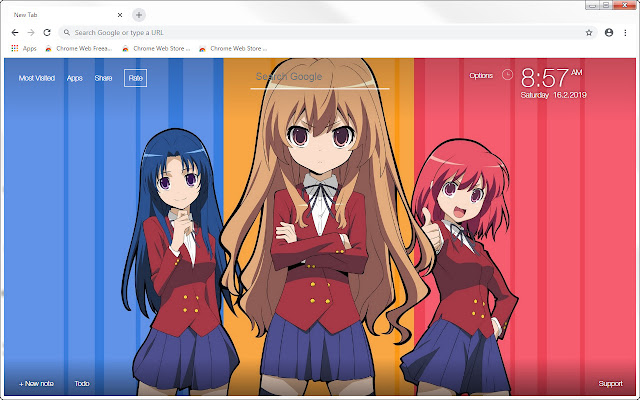Click the clock icon beside Options
The height and width of the screenshot is (400, 640).
pyautogui.click(x=507, y=75)
